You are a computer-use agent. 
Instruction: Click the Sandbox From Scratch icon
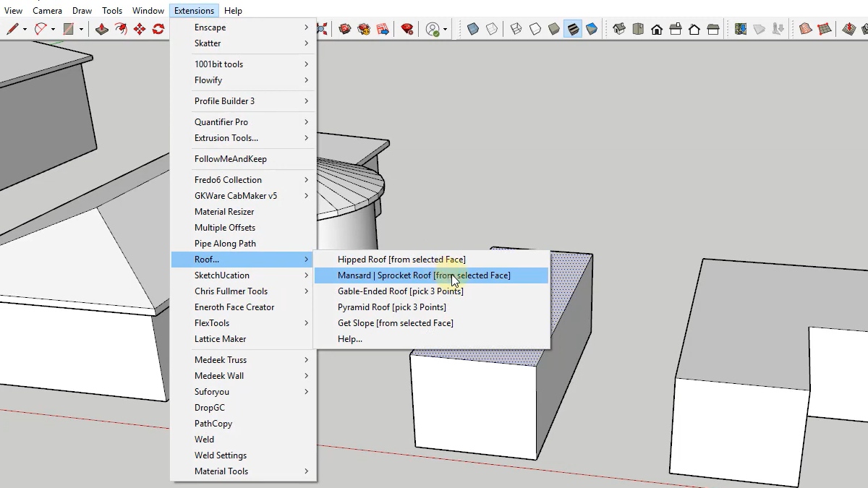tap(825, 29)
